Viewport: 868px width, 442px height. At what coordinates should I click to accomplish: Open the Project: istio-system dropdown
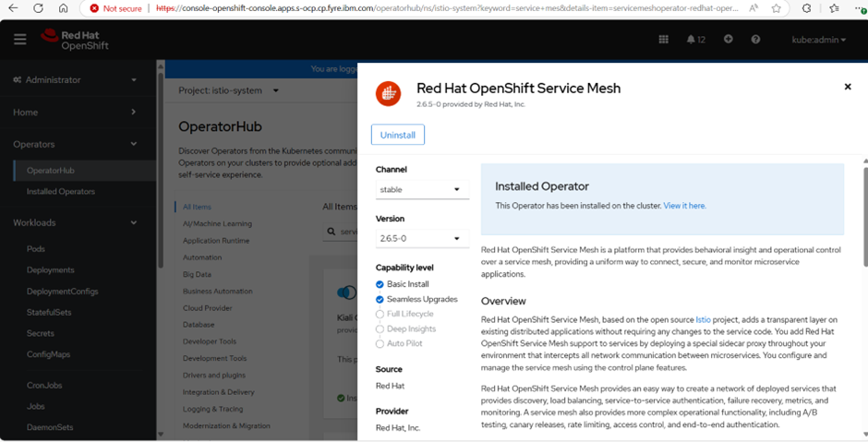tap(229, 90)
